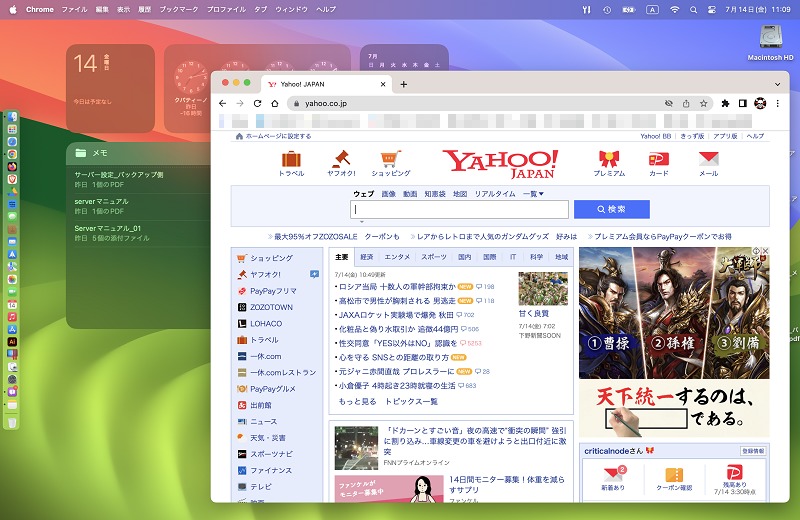Open the Card icon in the header
Image resolution: width=800 pixels, height=520 pixels.
pyautogui.click(x=659, y=159)
